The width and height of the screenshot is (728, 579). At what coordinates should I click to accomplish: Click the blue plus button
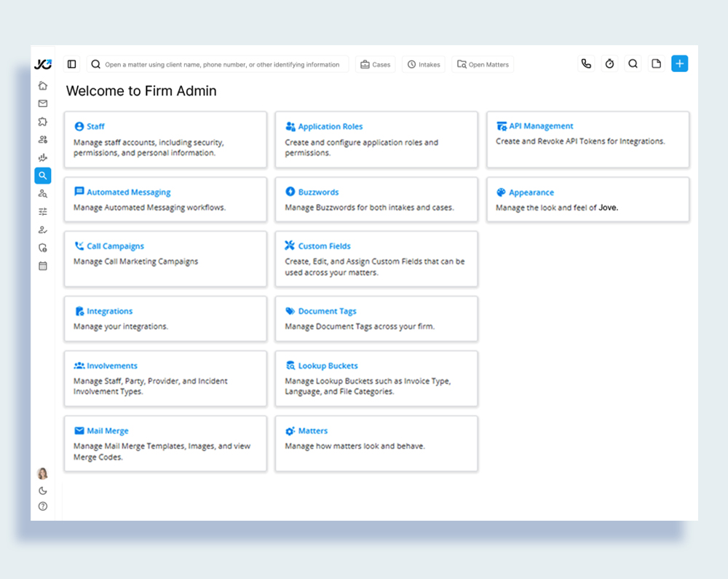pyautogui.click(x=679, y=64)
